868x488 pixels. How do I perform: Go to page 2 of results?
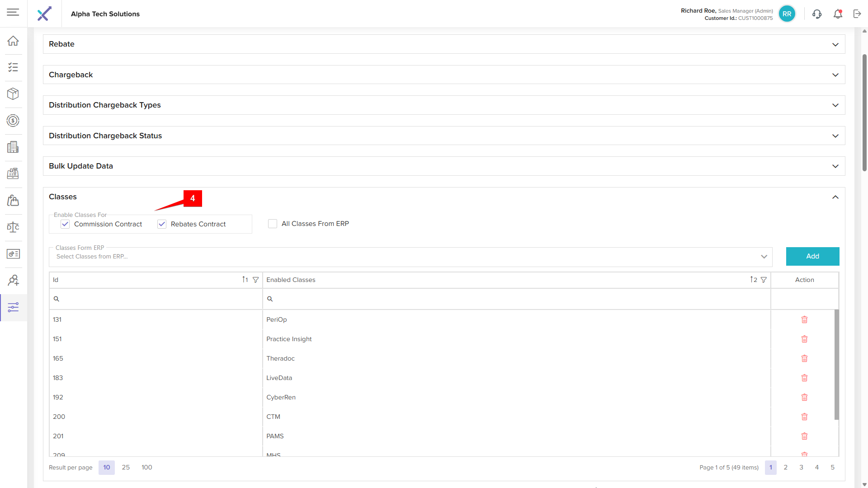pos(786,467)
